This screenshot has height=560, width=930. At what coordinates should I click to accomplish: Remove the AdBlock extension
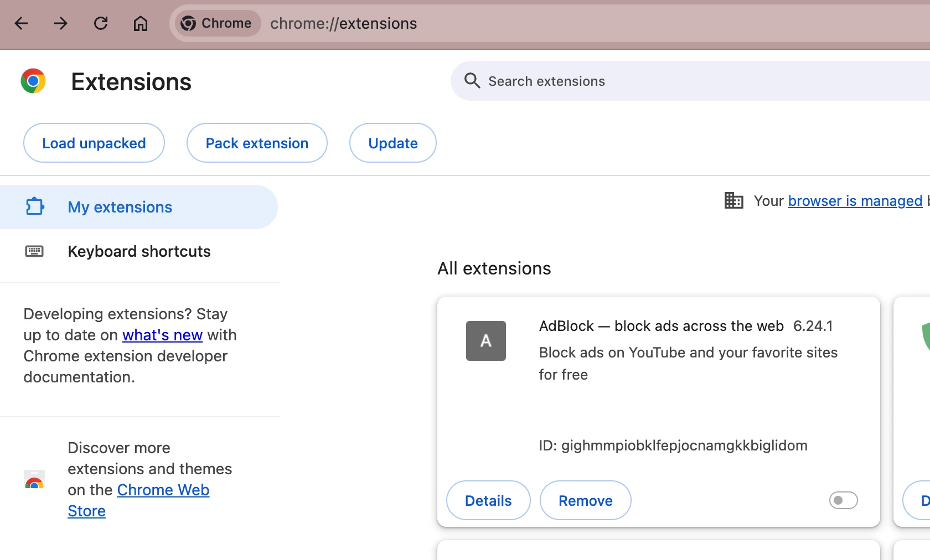(586, 500)
